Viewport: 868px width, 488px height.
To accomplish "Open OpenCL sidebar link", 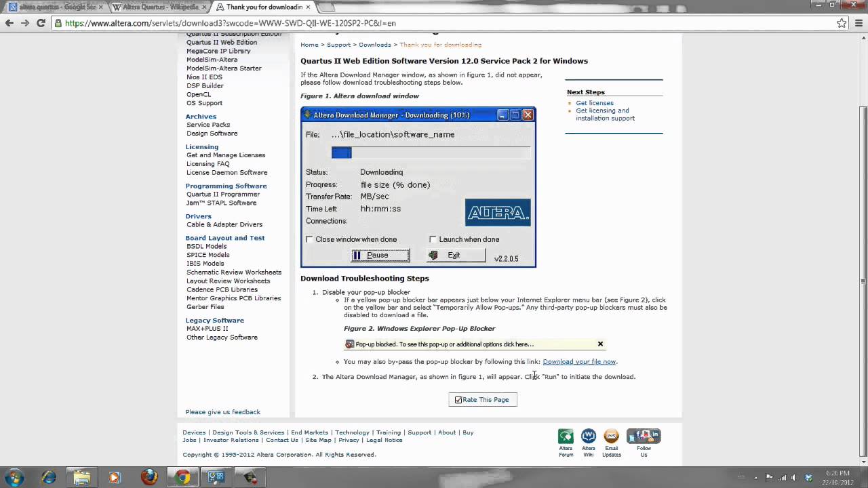I will [x=199, y=94].
